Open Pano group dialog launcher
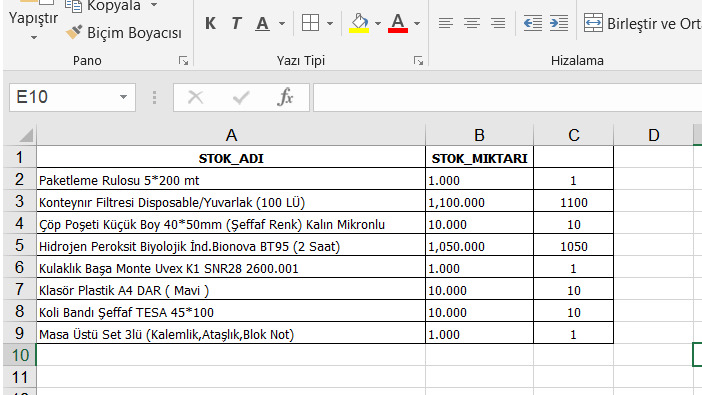This screenshot has width=702, height=395. coord(184,61)
